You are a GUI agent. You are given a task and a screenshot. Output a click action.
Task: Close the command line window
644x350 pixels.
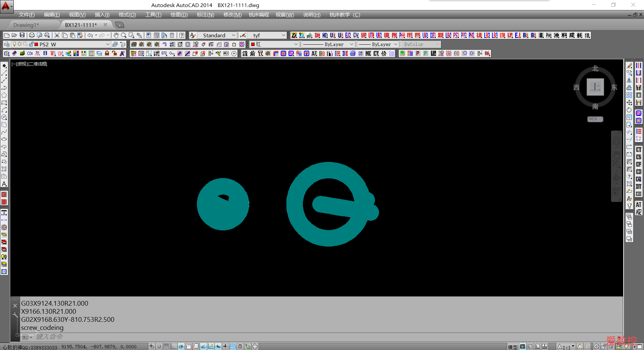[x=15, y=306]
